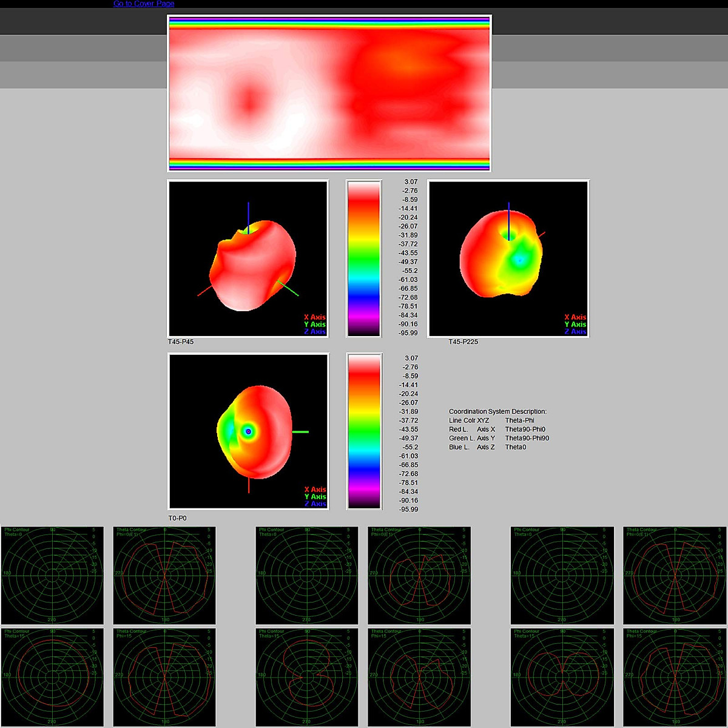Open the left group's Phi=0(E1) Theta Contour plot

[164, 575]
